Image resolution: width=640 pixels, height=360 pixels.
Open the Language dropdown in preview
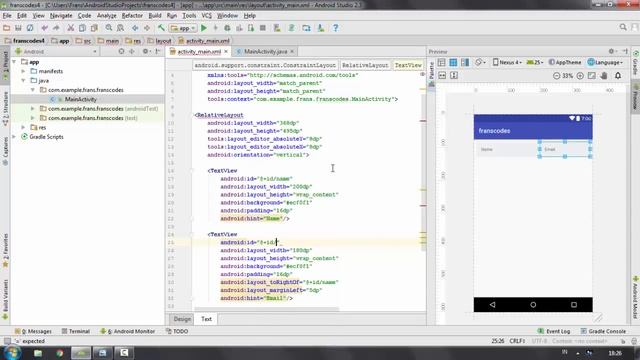(x=605, y=62)
